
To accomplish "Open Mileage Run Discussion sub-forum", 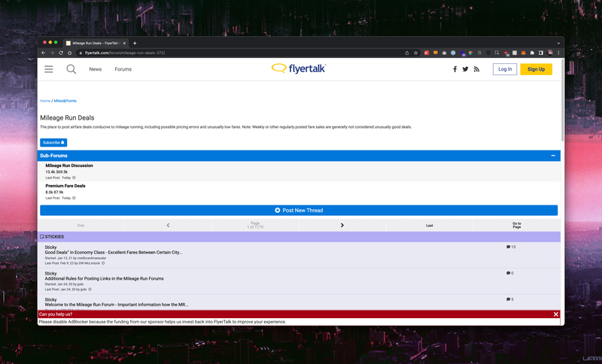I will [x=69, y=165].
